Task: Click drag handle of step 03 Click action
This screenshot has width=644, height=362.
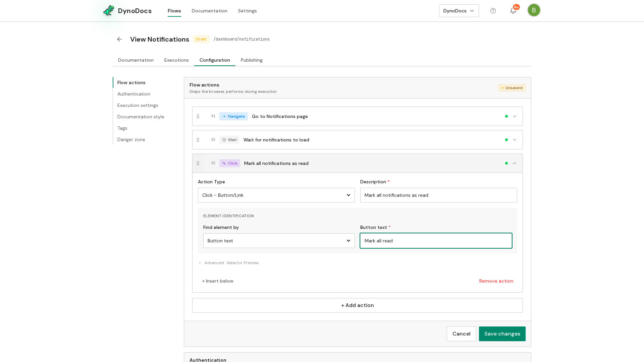Action: point(198,163)
